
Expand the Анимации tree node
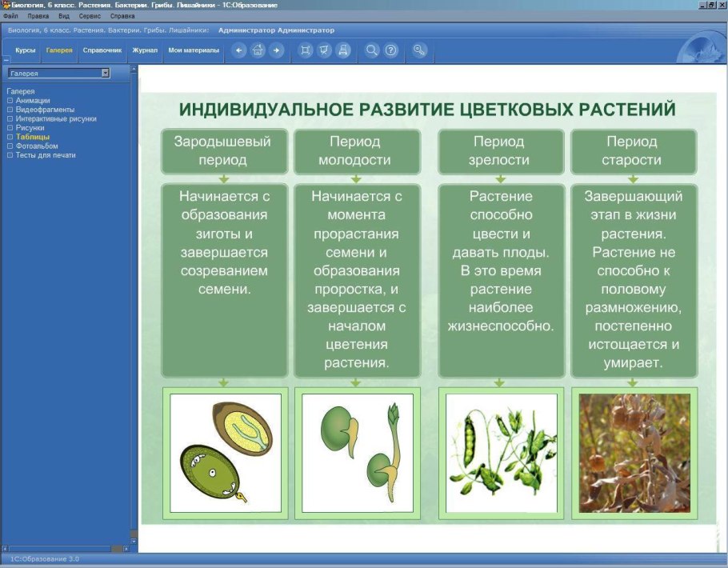[10, 100]
